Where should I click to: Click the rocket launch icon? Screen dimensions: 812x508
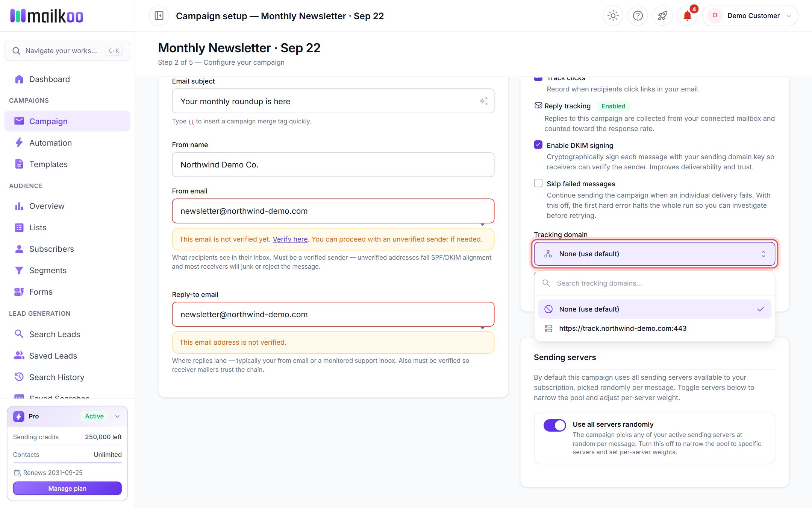[662, 16]
